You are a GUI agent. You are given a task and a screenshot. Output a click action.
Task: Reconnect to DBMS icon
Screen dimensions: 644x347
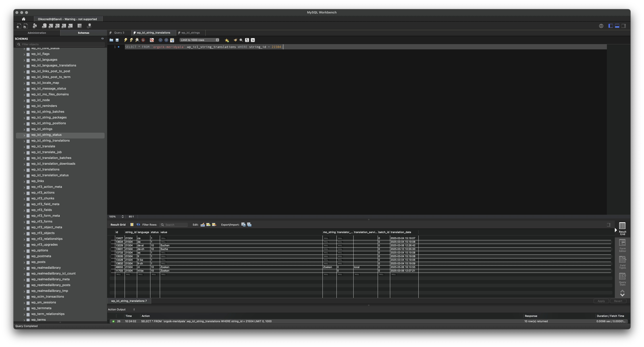[x=89, y=26]
